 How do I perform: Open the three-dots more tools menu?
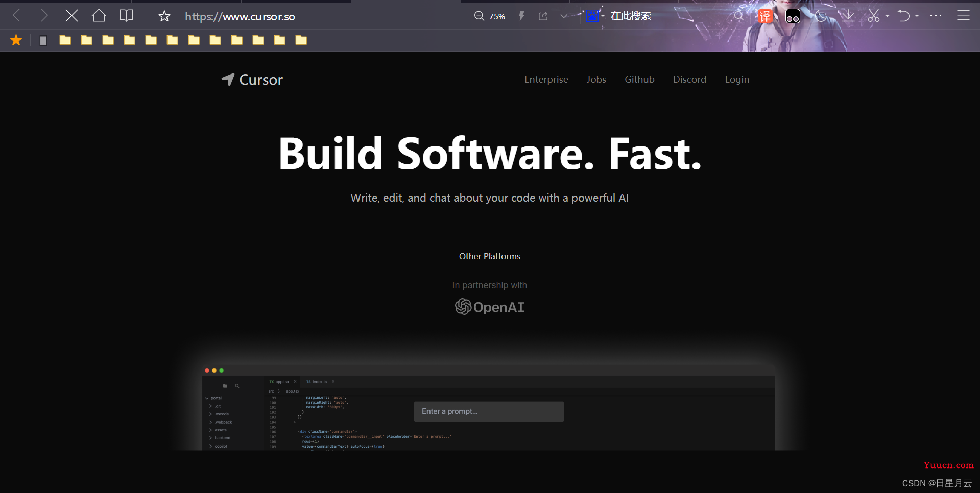(x=936, y=16)
